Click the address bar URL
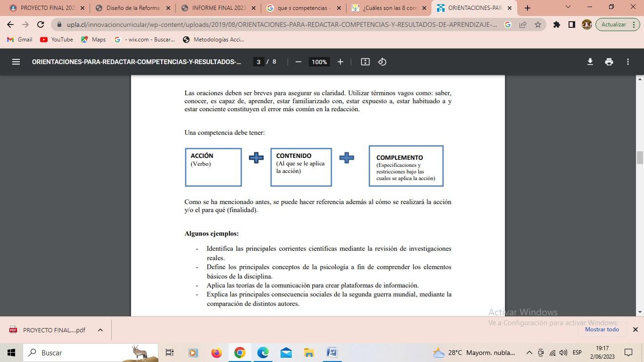The width and height of the screenshot is (644, 362). pyautogui.click(x=282, y=25)
